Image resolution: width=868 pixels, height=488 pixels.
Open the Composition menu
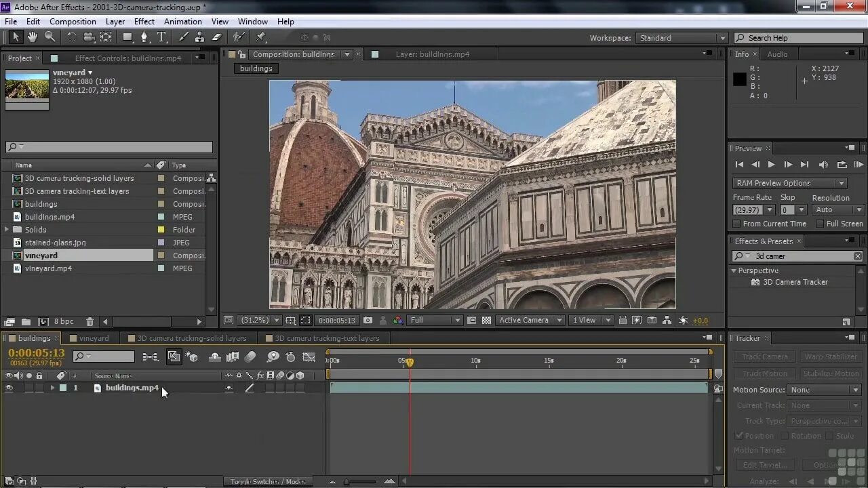(x=73, y=22)
